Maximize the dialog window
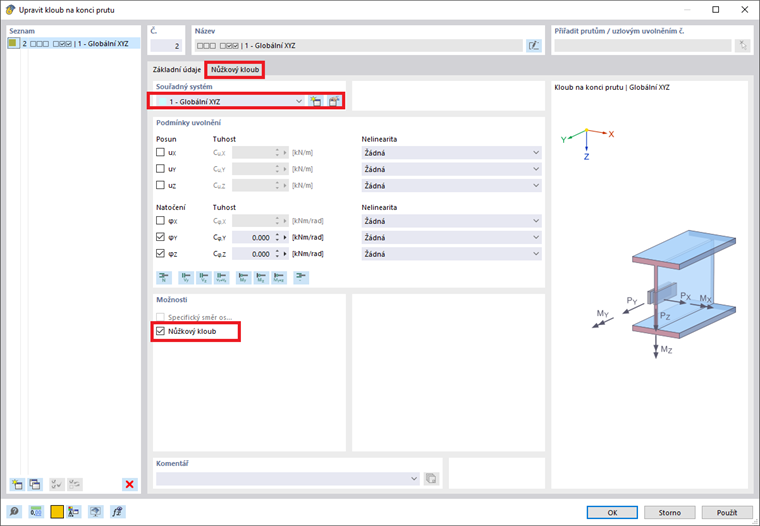Viewport: 760px width, 526px height. point(715,10)
